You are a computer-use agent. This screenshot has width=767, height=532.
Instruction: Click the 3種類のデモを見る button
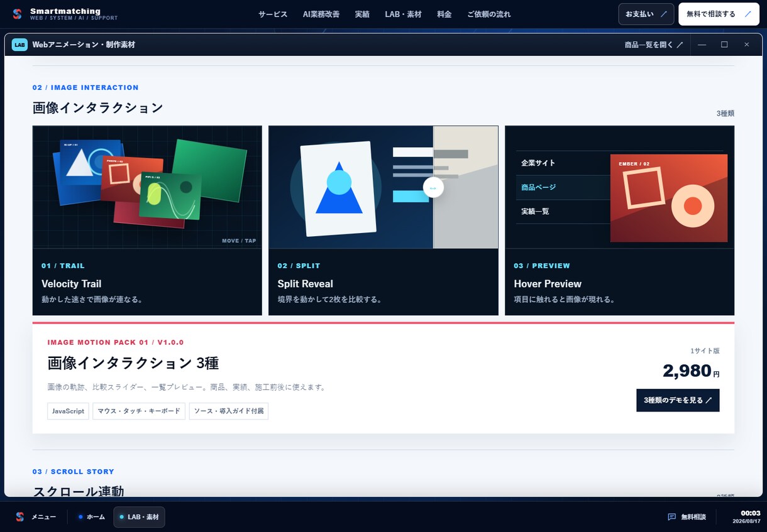[678, 400]
